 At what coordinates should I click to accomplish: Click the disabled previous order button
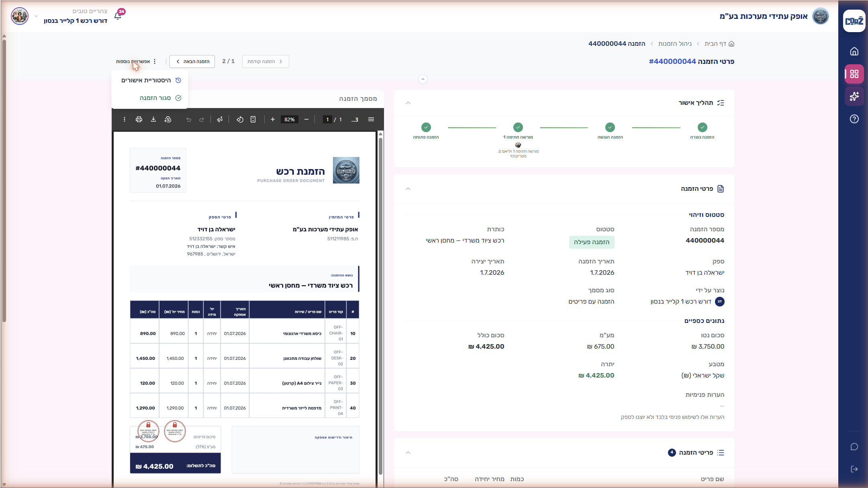(x=266, y=61)
